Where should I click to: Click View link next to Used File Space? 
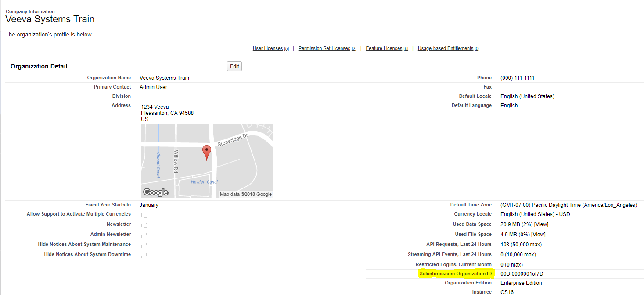coord(538,235)
